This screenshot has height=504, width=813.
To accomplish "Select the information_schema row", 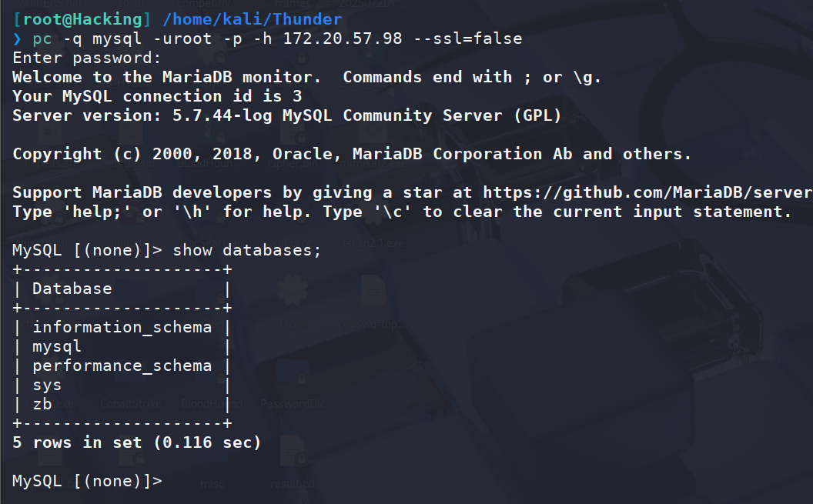I will pos(122,327).
